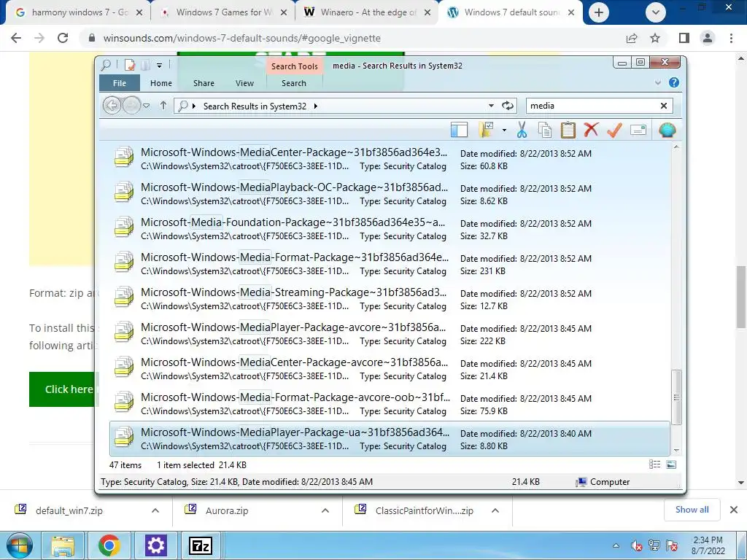Viewport: 747px width, 560px height.
Task: Click the Chrome Back navigation arrow
Action: point(16,38)
